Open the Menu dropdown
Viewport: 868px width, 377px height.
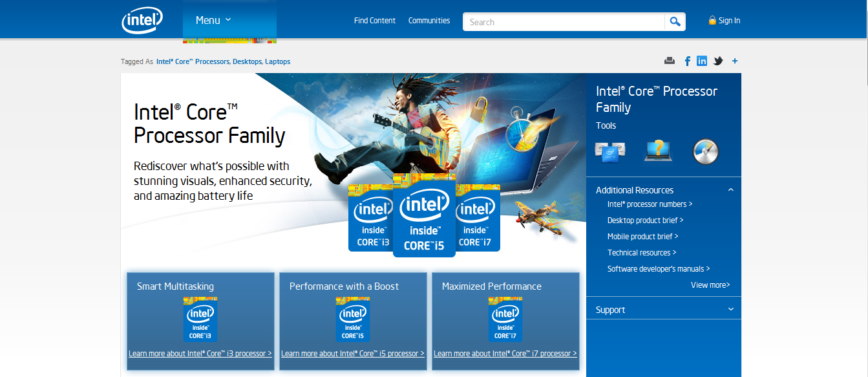(213, 20)
